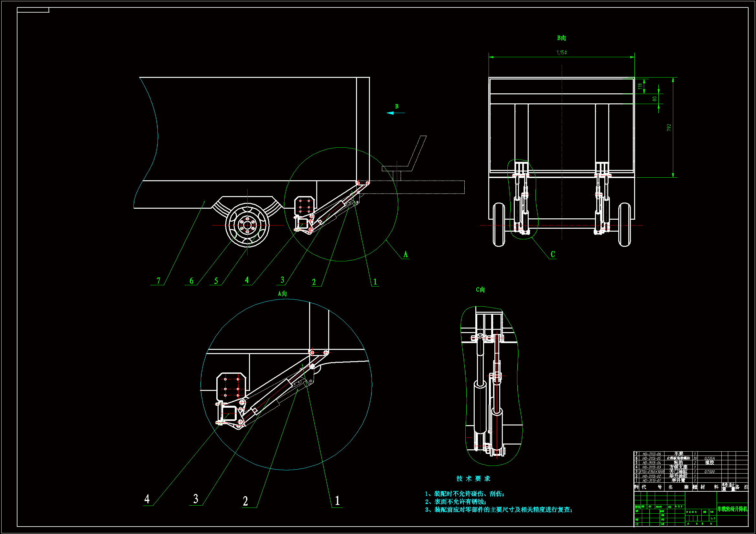The image size is (756, 534).
Task: Click the wheel hub center in side view
Action: pos(248,225)
